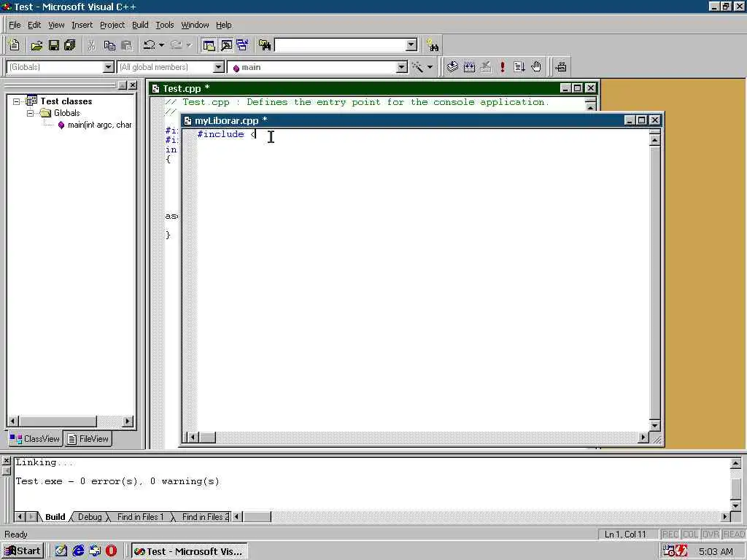Open the Window List toolbar icon
Viewport: 747px width, 560px height.
(242, 45)
